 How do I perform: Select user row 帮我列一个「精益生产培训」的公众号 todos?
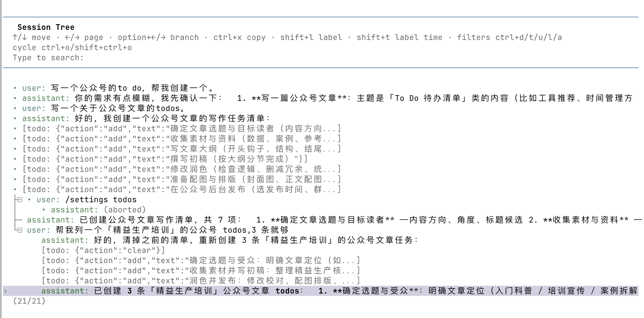158,230
